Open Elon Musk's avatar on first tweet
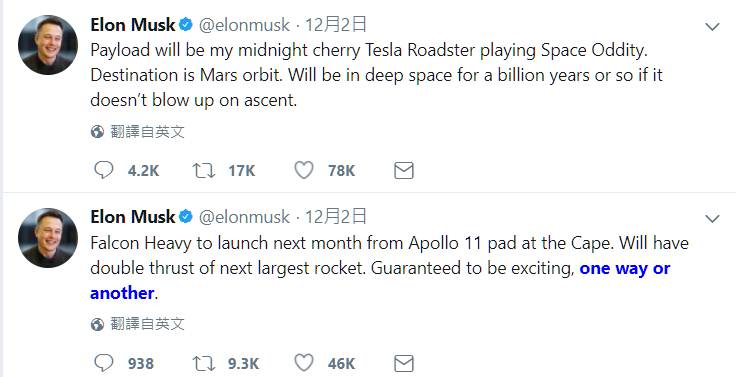Screen dimensions: 736x377 coord(48,45)
